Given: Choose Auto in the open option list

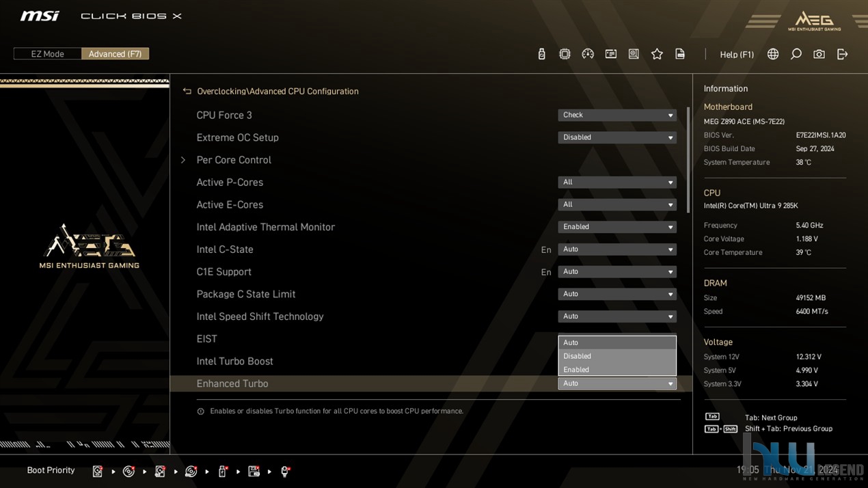Looking at the screenshot, I should click(617, 342).
